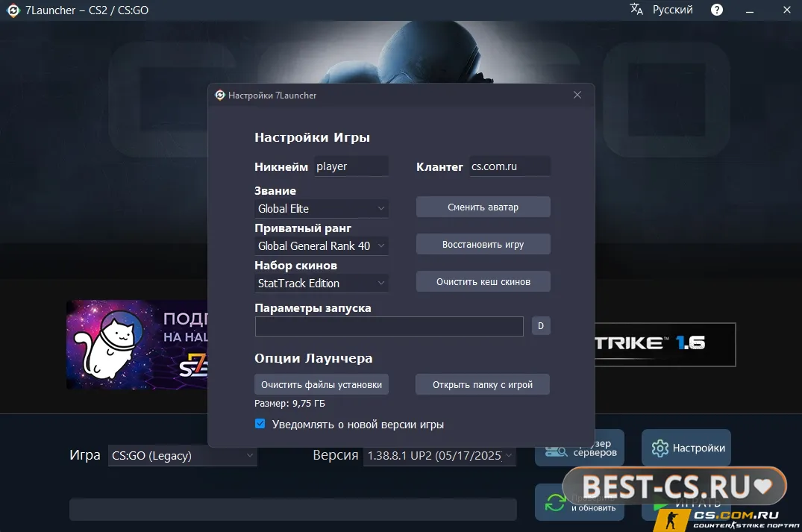Focus the Параметры запуска input field

click(x=389, y=326)
